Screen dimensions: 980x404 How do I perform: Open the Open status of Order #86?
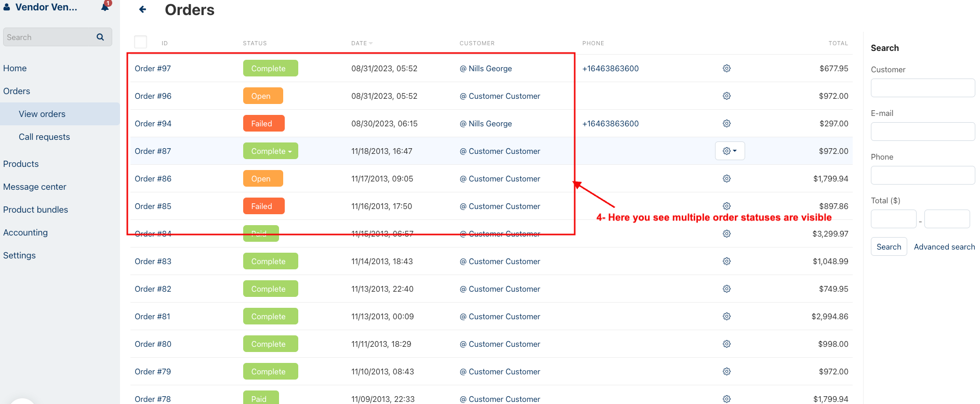(x=263, y=178)
